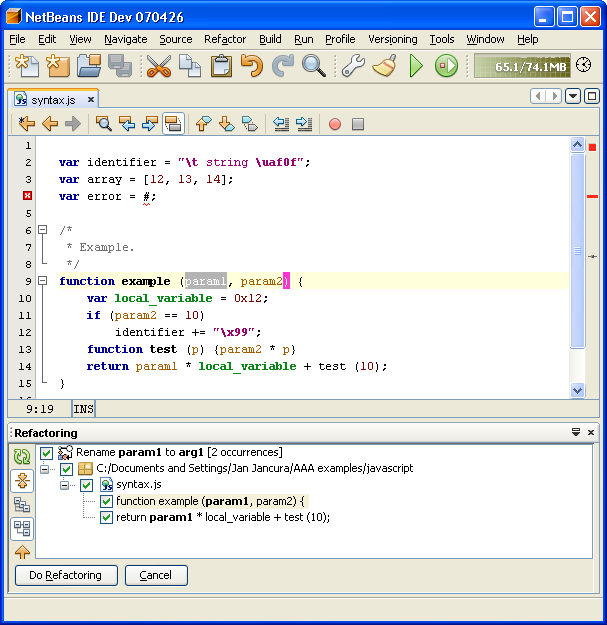Viewport: 607px width, 625px height.
Task: Open the Navigate menu
Action: [126, 39]
